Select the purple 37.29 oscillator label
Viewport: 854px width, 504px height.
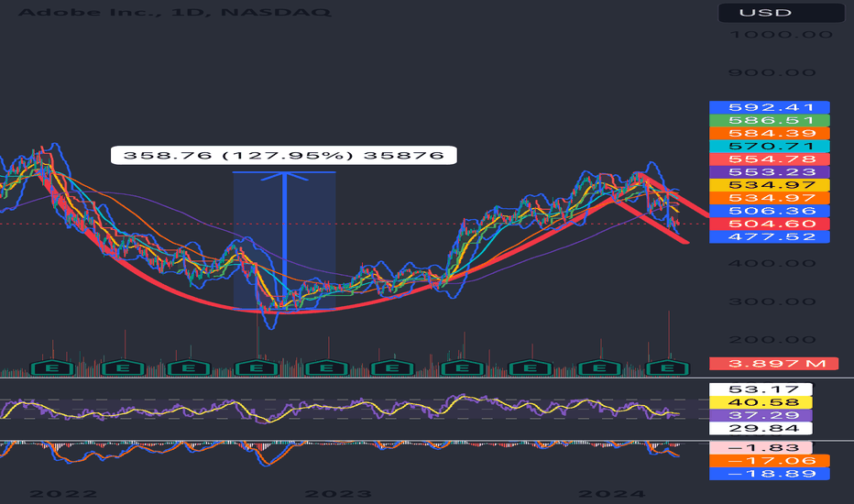[x=761, y=415]
